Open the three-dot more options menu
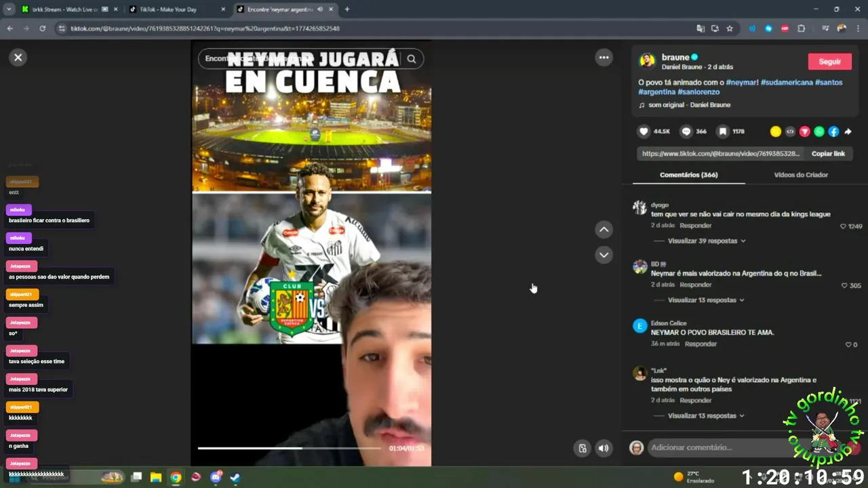868x488 pixels. coord(604,58)
